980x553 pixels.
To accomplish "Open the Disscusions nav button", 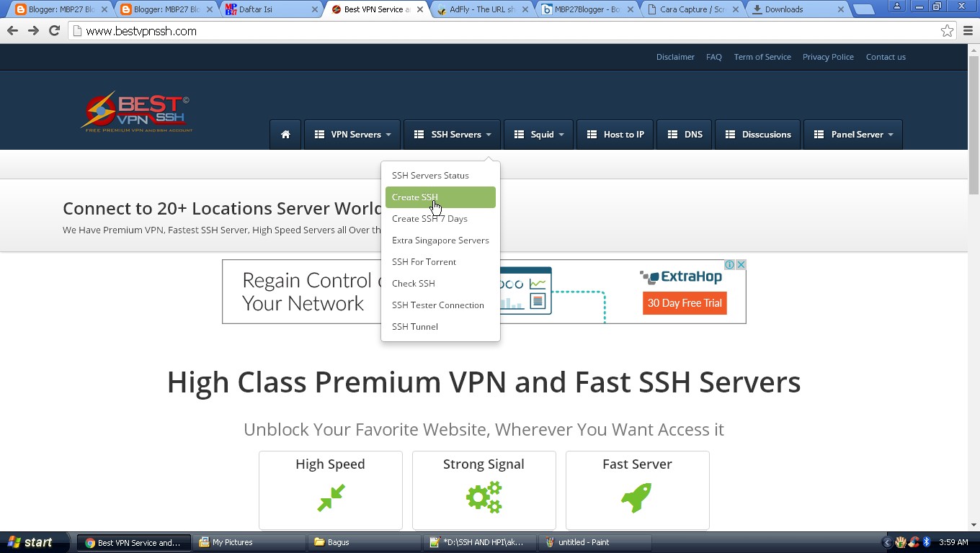I will click(757, 135).
